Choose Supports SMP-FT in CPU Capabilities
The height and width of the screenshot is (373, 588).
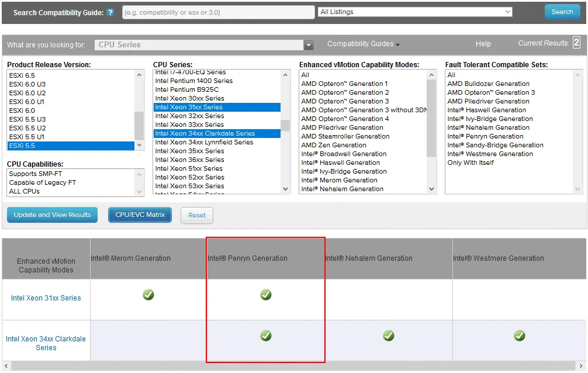click(36, 174)
